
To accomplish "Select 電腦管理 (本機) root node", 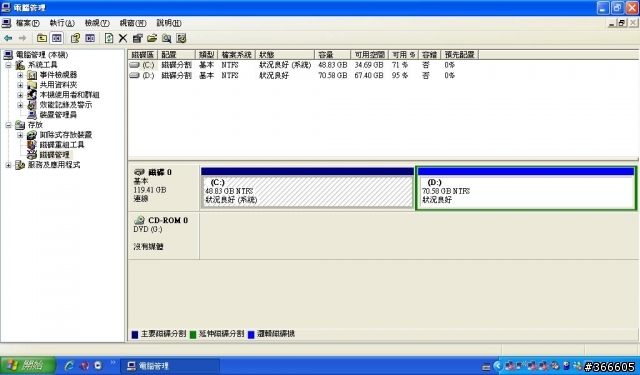I will tap(42, 55).
